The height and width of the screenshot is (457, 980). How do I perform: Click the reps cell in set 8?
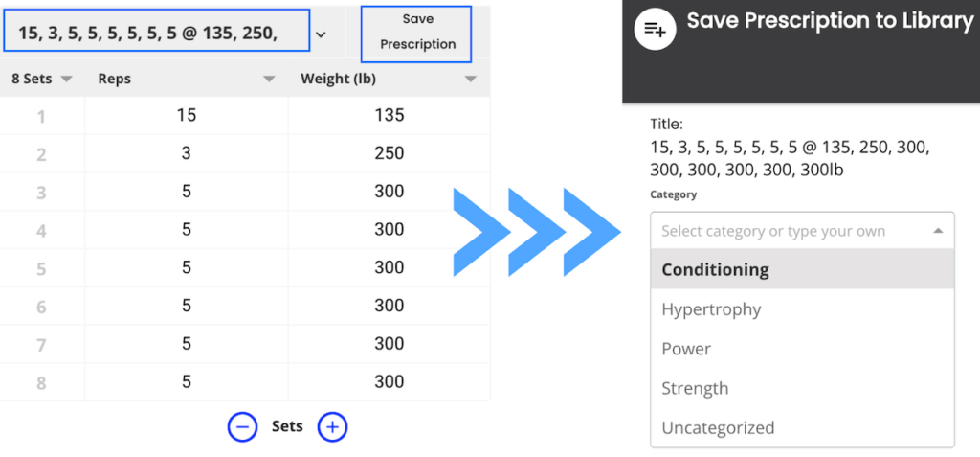(187, 381)
